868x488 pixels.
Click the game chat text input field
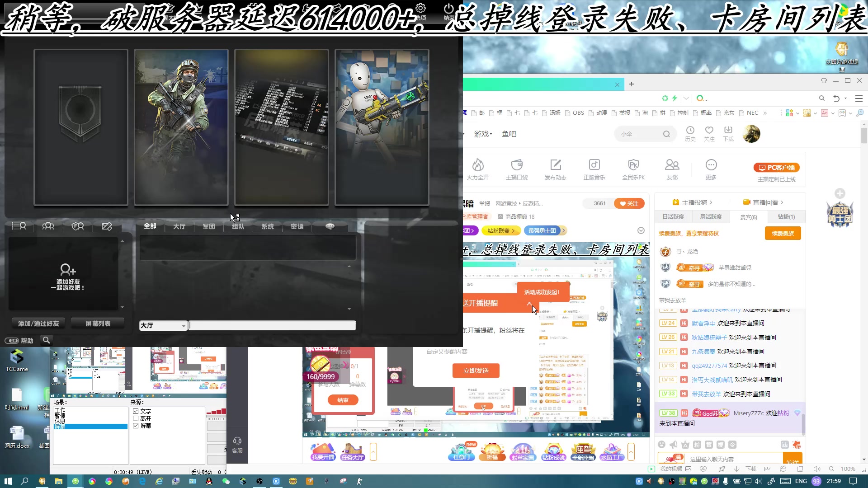coord(272,325)
